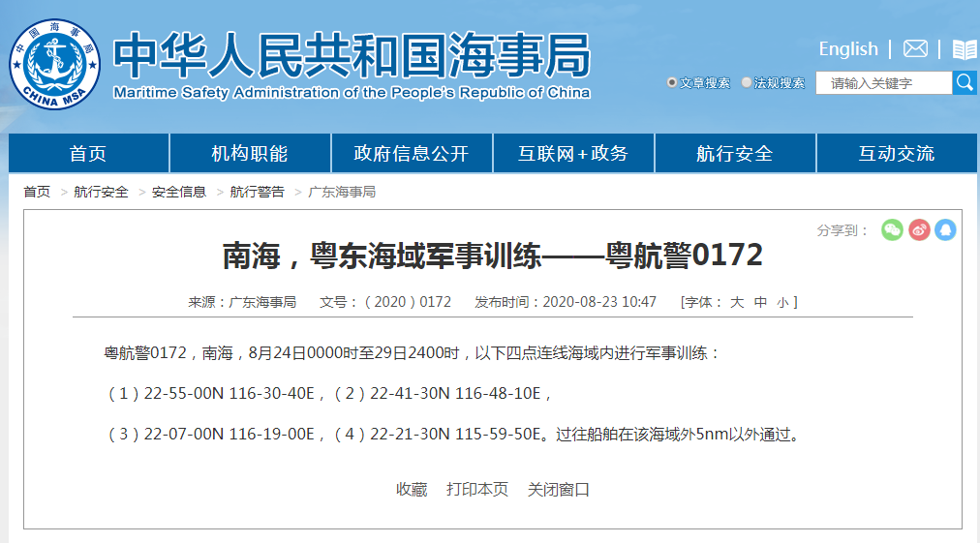The height and width of the screenshot is (543, 980).
Task: Share article via QQ icon
Action: pyautogui.click(x=945, y=229)
